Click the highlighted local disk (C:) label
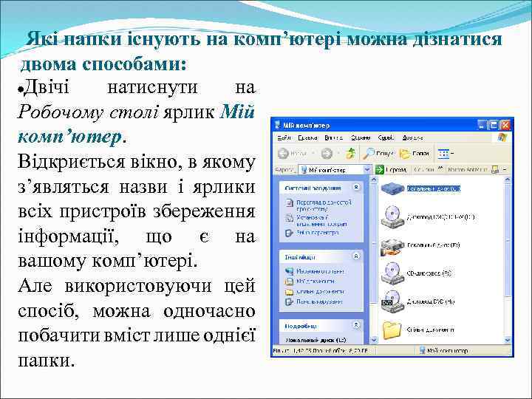Screen dimensions: 532x399 (x=434, y=188)
